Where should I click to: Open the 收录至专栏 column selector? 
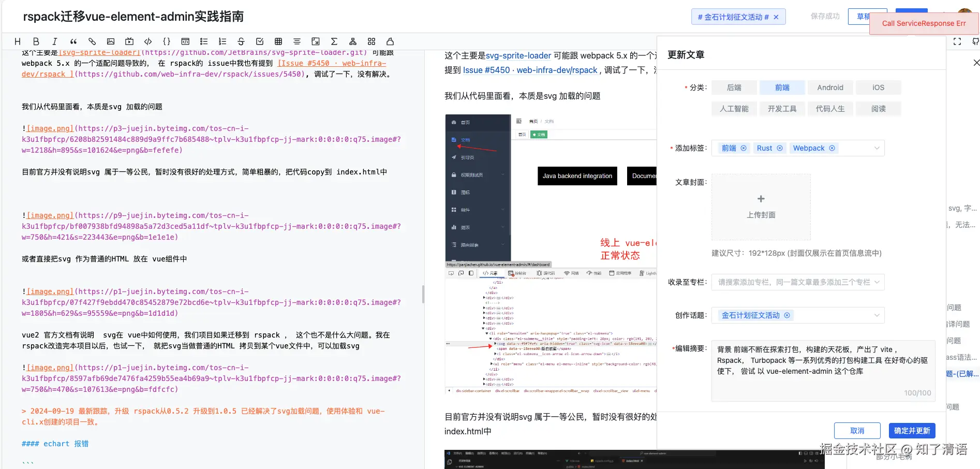797,282
